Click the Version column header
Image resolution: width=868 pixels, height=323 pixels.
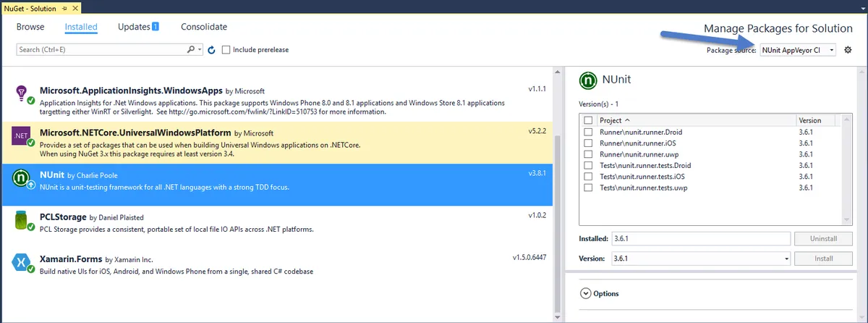[x=820, y=120]
